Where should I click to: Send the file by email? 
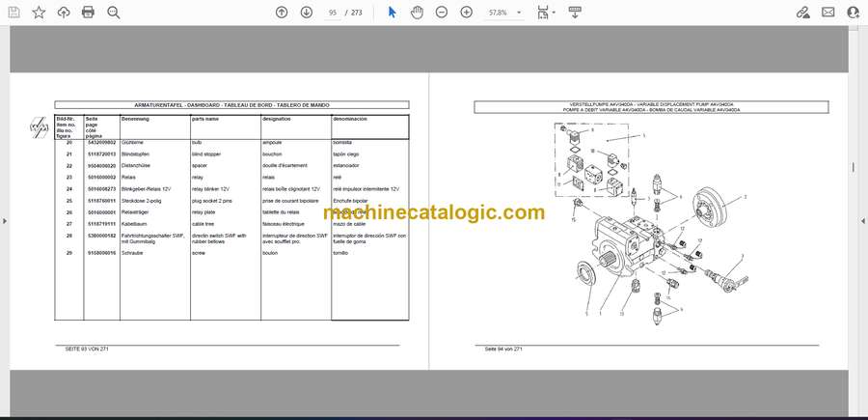pos(828,13)
